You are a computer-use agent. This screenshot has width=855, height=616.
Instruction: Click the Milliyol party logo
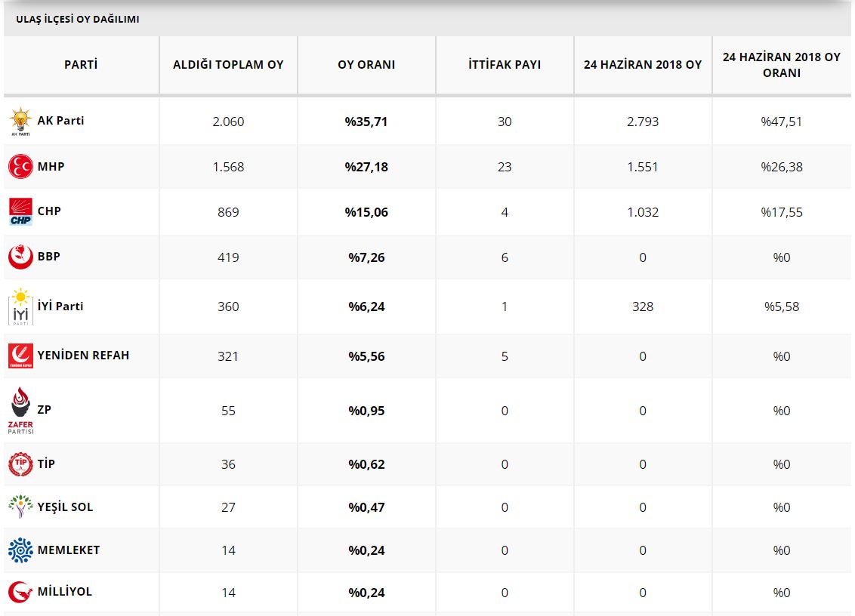20,592
